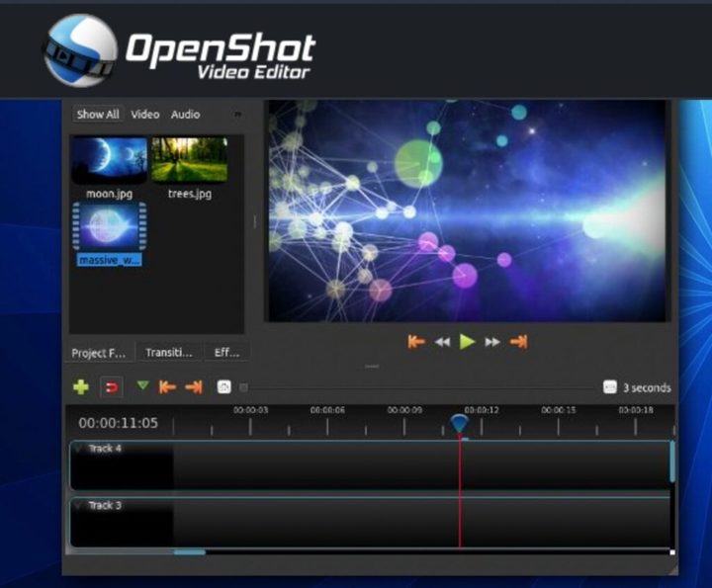Expand the Track 4 dropdown arrow
712x588 pixels.
point(79,449)
